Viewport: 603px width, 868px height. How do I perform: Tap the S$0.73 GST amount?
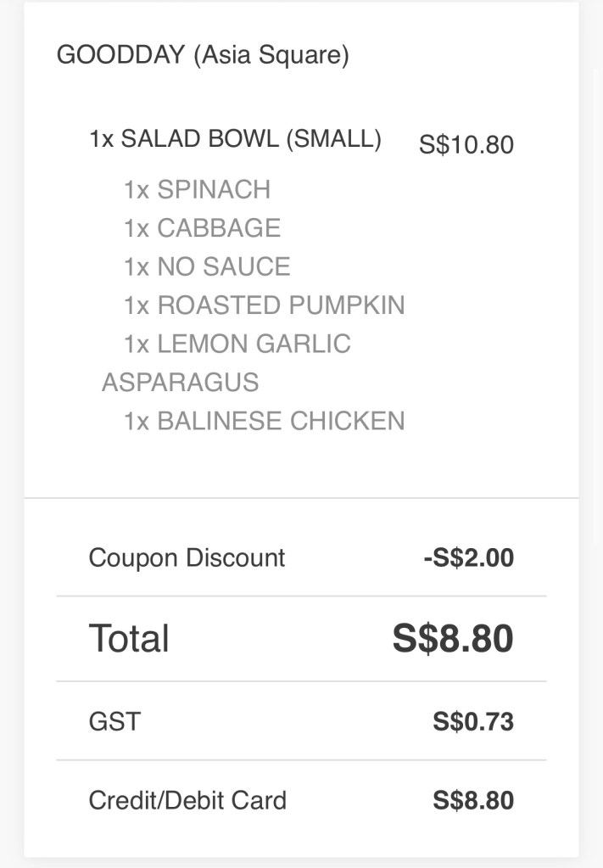click(x=472, y=721)
